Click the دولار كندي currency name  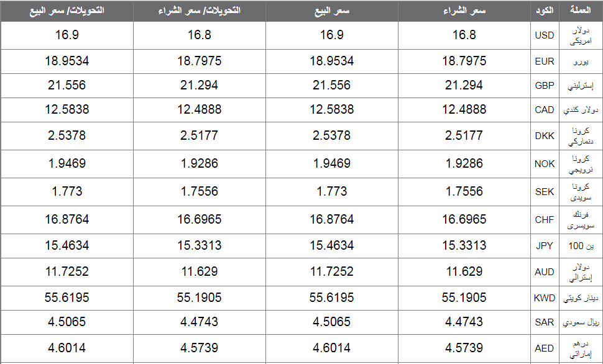(x=581, y=111)
